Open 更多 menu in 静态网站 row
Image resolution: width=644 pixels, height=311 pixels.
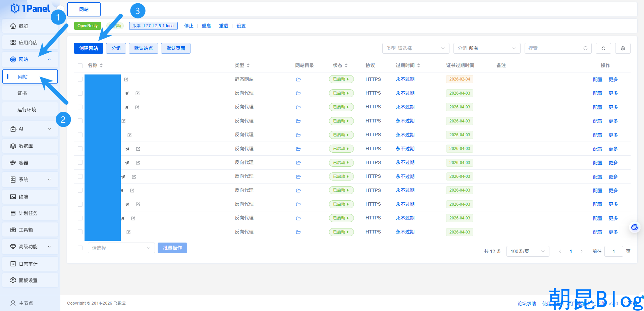tap(613, 80)
